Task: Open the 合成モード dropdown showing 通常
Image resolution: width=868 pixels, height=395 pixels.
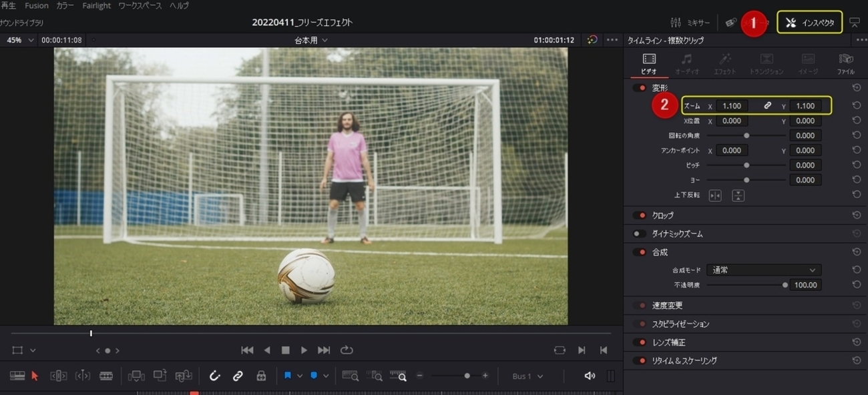Action: point(763,270)
